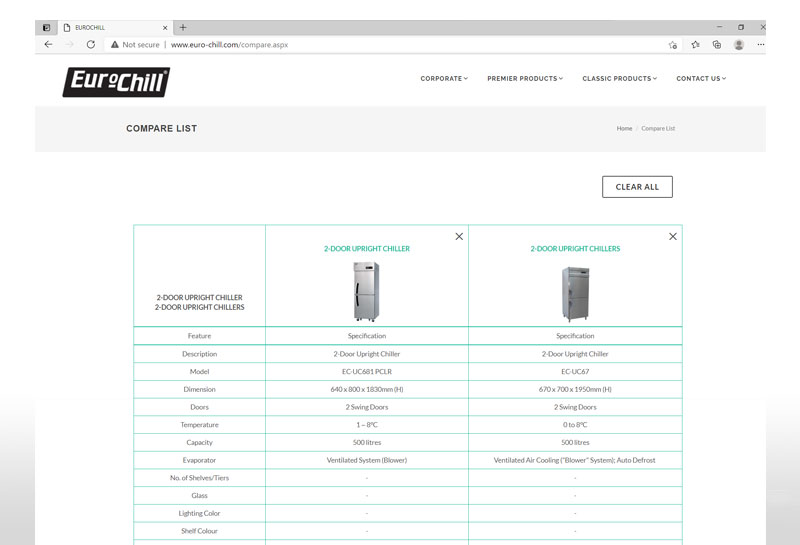The image size is (800, 545).
Task: Click the Ventilated Air Cooling Auto Defrost cell
Action: (x=574, y=460)
